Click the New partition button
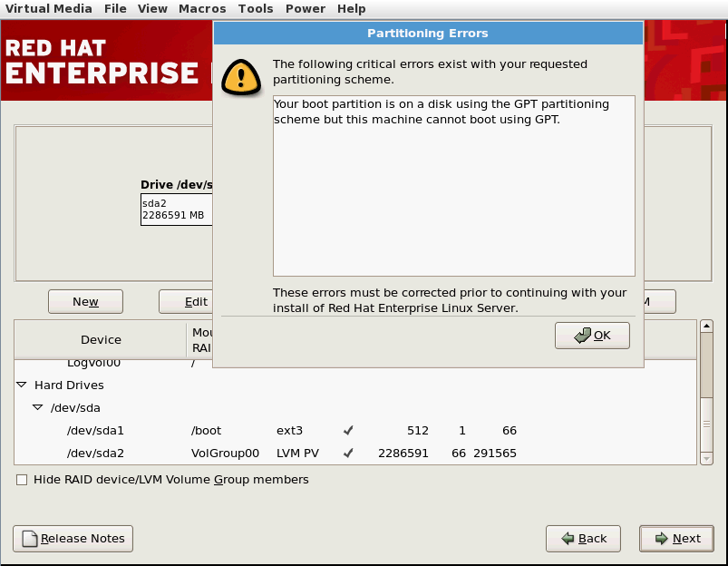 (x=85, y=301)
